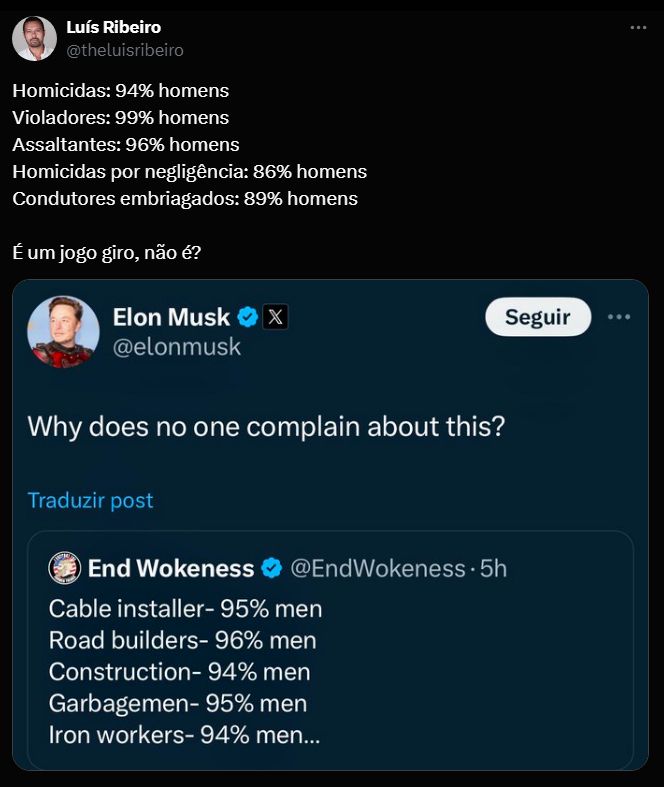Click the "É um jogo giro, não é?" text
664x787 pixels.
tap(107, 252)
